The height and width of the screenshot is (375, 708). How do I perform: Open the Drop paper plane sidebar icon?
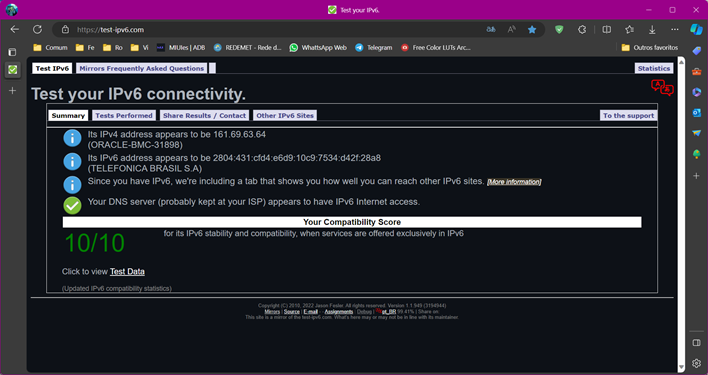tap(696, 134)
